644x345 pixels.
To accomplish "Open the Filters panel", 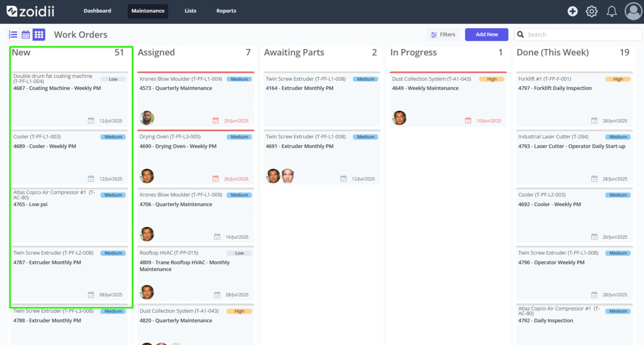I will 443,34.
